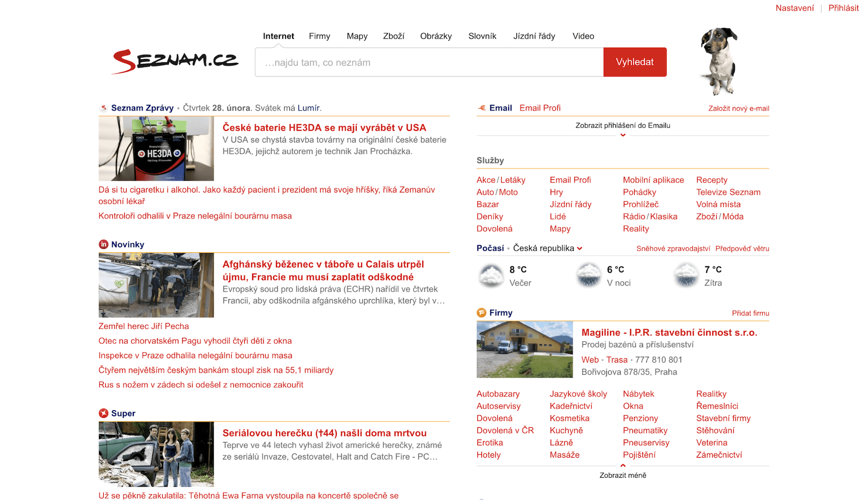This screenshot has height=500, width=868.
Task: Collapse the Firmy list with Zobrazit méně
Action: pos(622,475)
